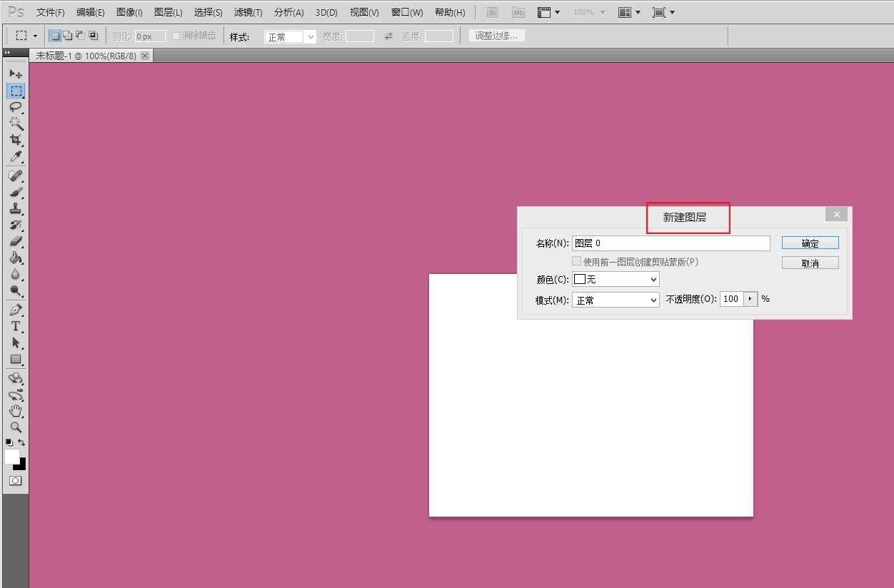Select the Pen tool

tap(15, 310)
